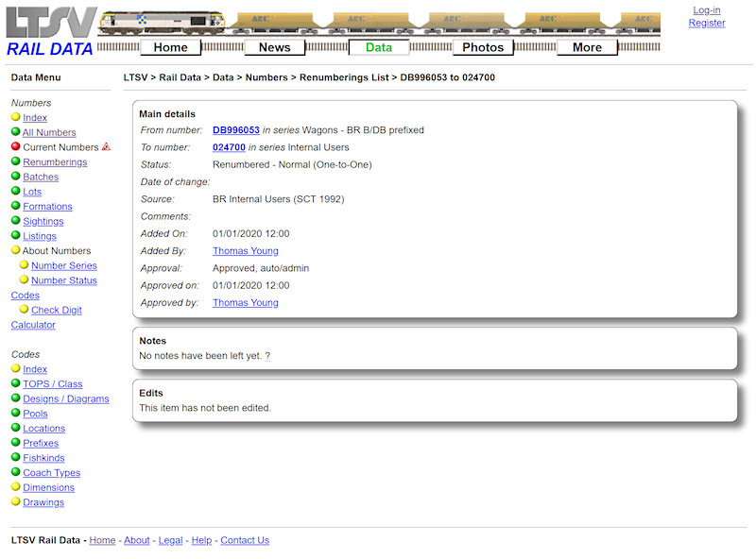
Task: Open the News tab
Action: point(274,47)
